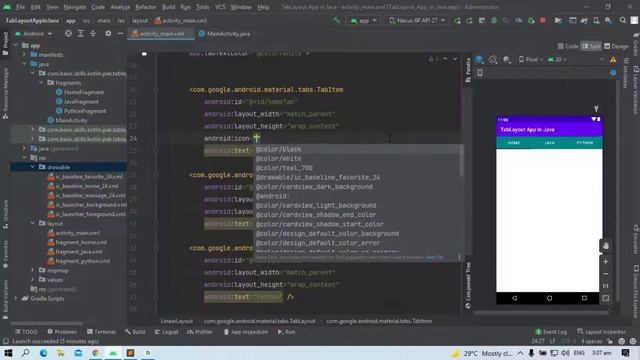Open Windows Start menu
This screenshot has width=640, height=360.
coord(8,353)
